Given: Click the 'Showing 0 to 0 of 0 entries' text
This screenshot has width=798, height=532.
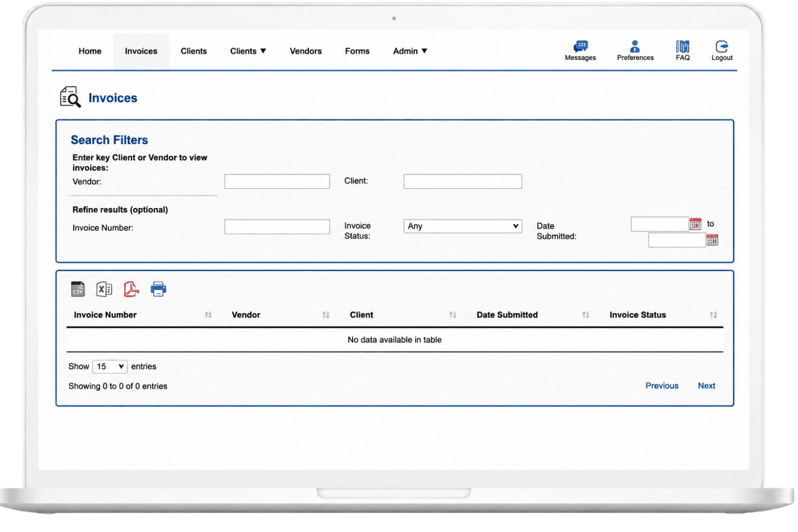Looking at the screenshot, I should [118, 386].
